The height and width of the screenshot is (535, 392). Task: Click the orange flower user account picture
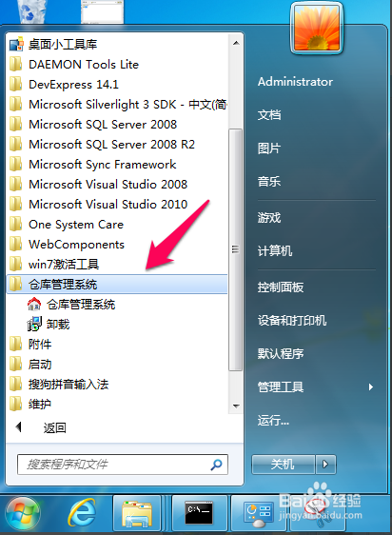coord(317,29)
